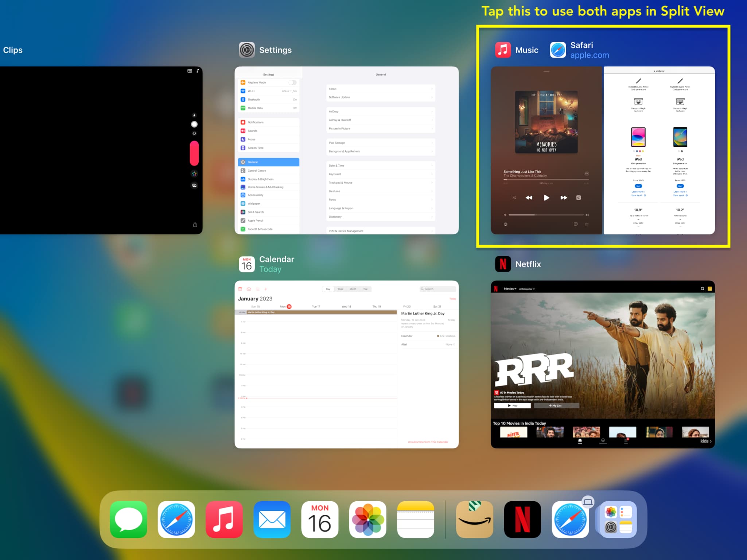Tap Martin Luther King Jr. Day event bar
The height and width of the screenshot is (560, 747).
(322, 312)
